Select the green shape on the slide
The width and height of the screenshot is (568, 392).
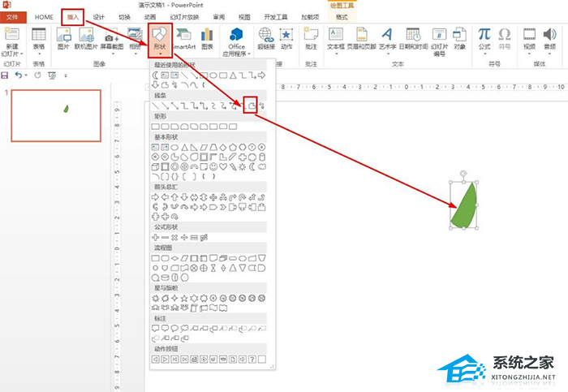[x=464, y=206]
